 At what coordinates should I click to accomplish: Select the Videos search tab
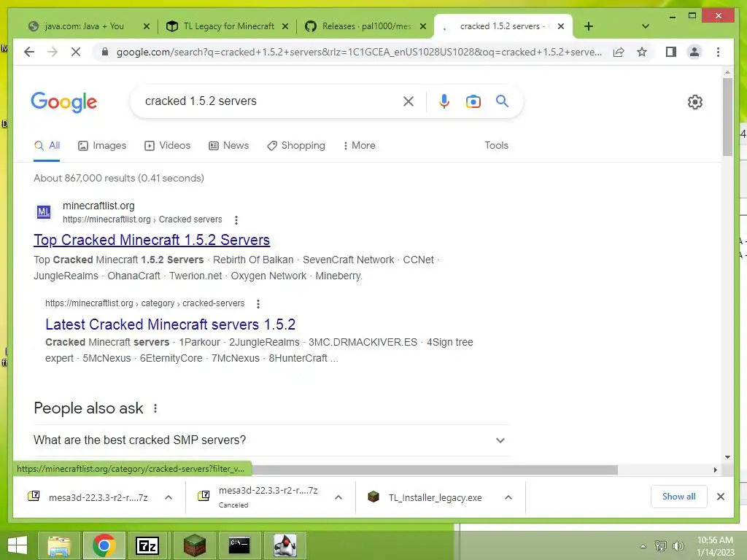167,145
